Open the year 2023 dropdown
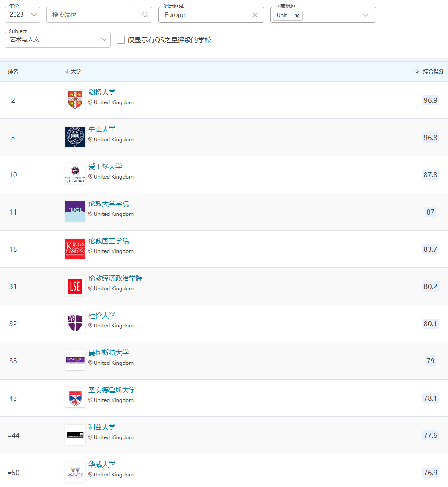The image size is (448, 487). coord(23,15)
